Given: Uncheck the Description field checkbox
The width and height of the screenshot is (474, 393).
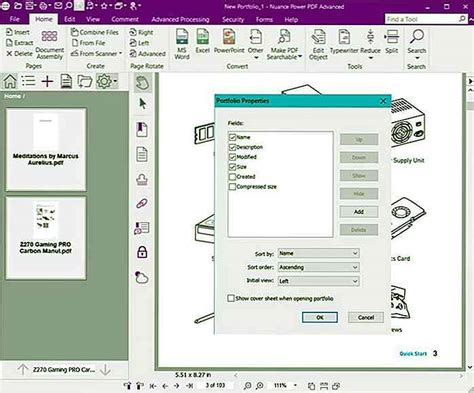Looking at the screenshot, I should coord(232,147).
